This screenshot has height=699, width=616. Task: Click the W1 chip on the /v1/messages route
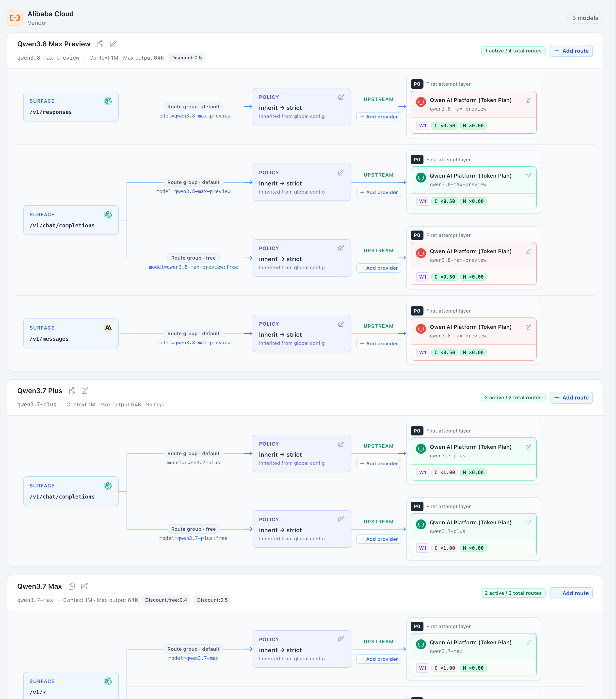coord(422,352)
